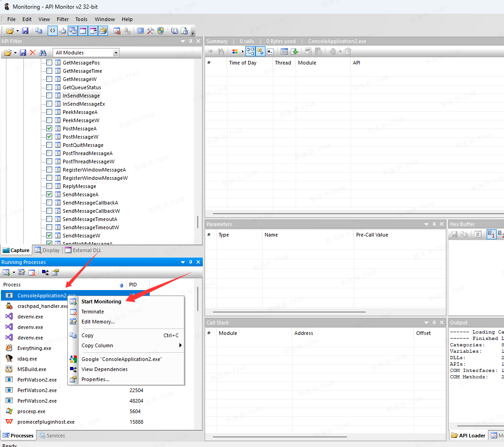Click the hammer and wrench tools icon
This screenshot has width=504, height=447.
pos(151,31)
